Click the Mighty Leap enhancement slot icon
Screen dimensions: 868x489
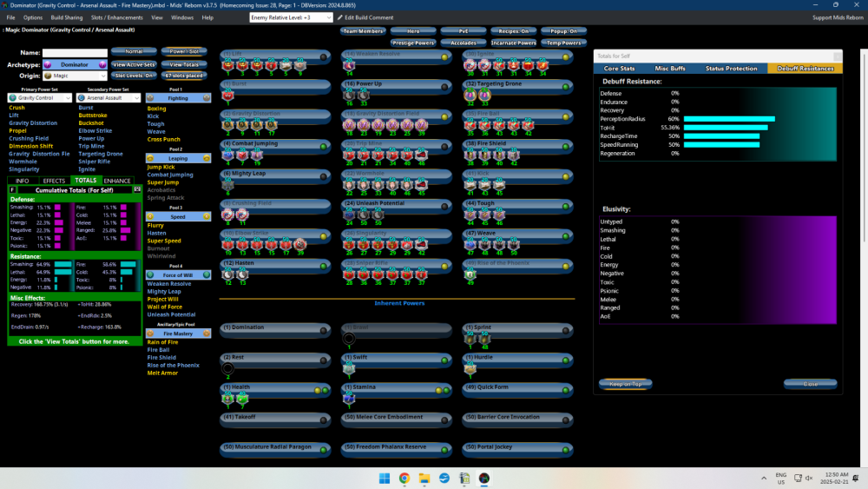click(x=228, y=186)
